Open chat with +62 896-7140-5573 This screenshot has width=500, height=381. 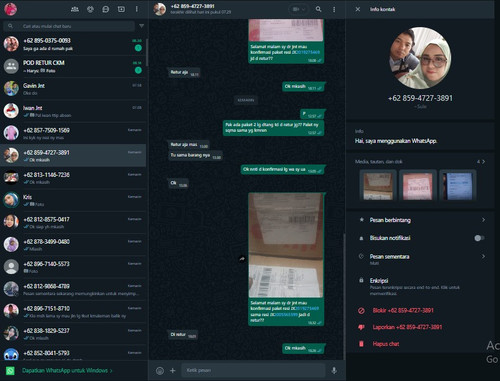click(x=73, y=267)
